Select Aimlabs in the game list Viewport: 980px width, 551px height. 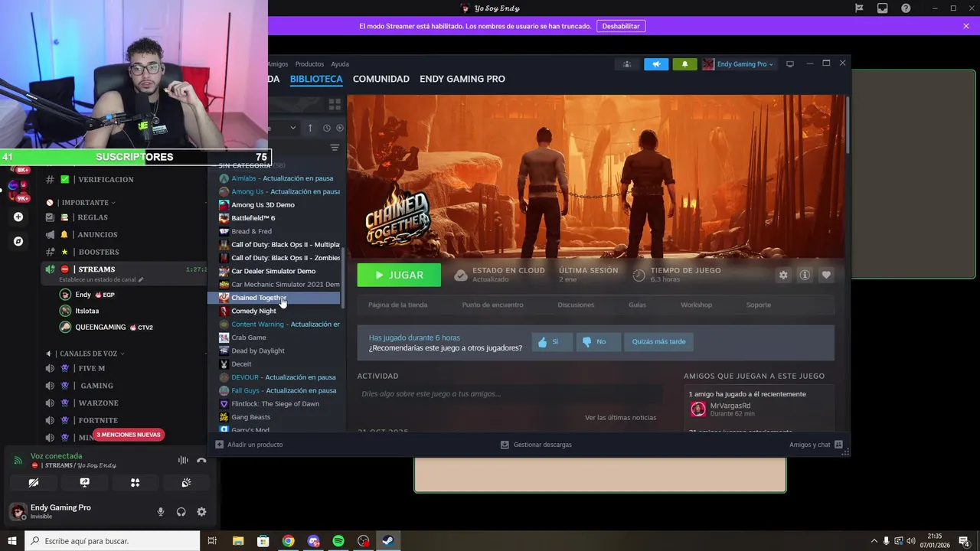279,178
